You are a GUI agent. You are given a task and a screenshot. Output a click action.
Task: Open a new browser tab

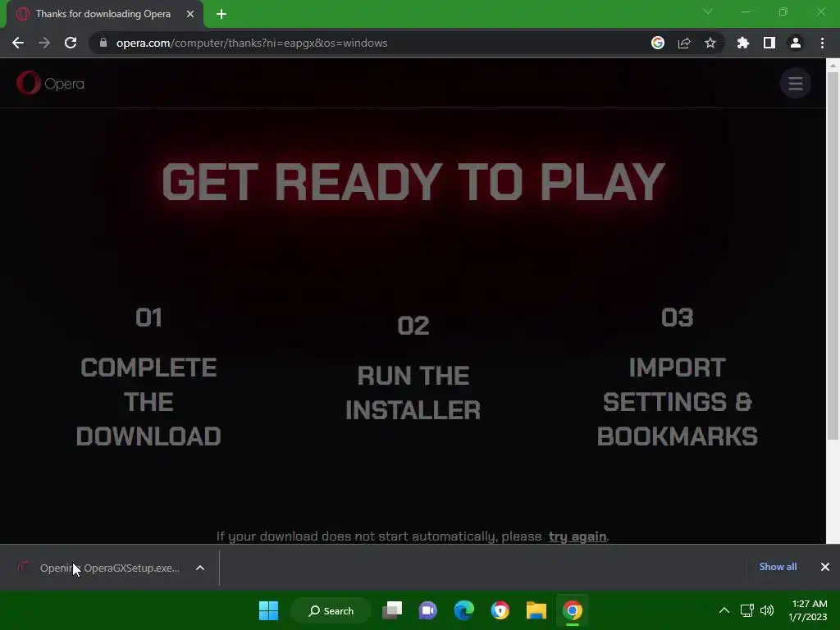pyautogui.click(x=221, y=14)
